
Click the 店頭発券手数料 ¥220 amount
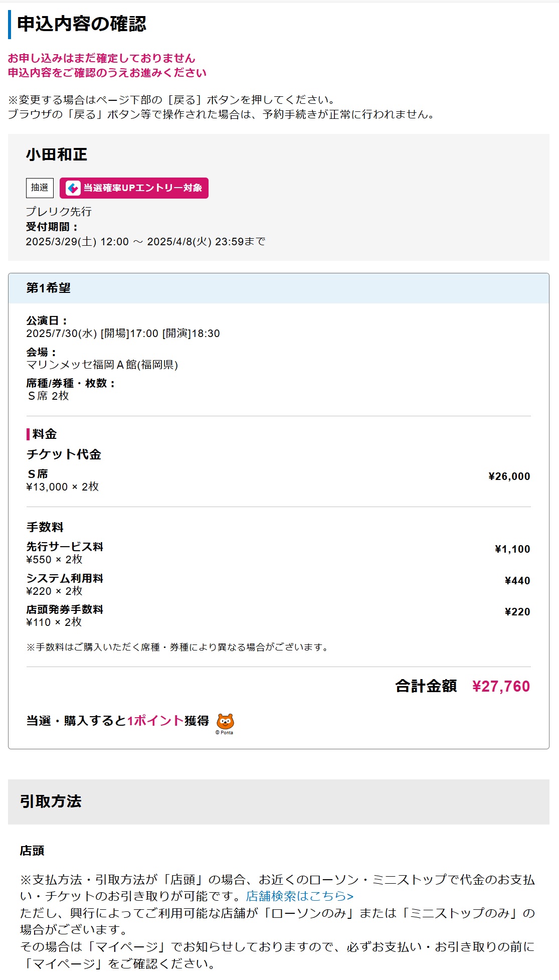[517, 612]
